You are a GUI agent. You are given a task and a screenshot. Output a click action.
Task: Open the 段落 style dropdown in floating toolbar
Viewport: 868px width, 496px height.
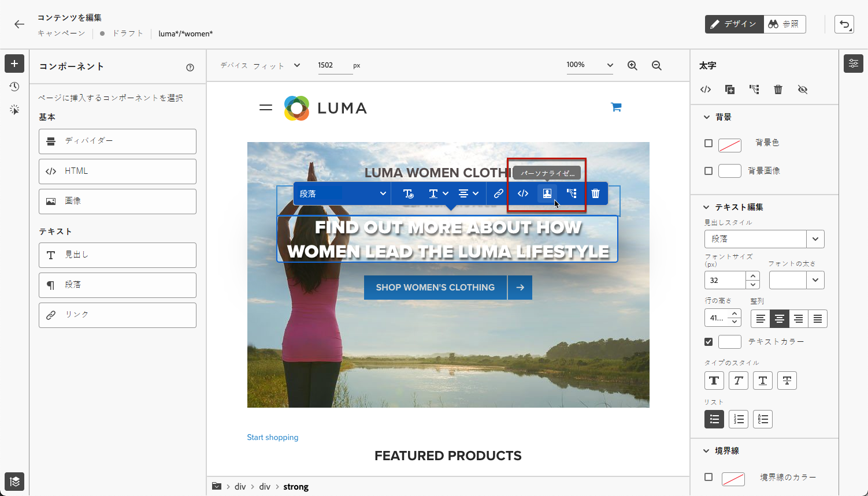tap(343, 193)
